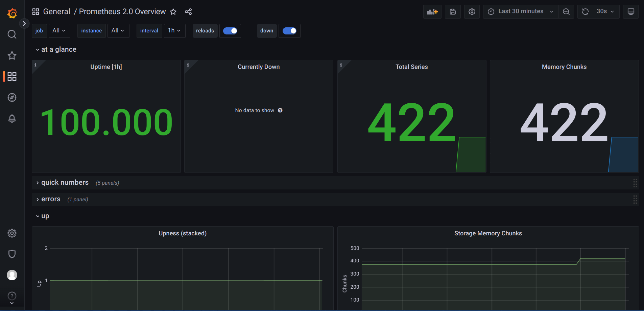
Task: Share the dashboard via share icon
Action: (x=188, y=12)
